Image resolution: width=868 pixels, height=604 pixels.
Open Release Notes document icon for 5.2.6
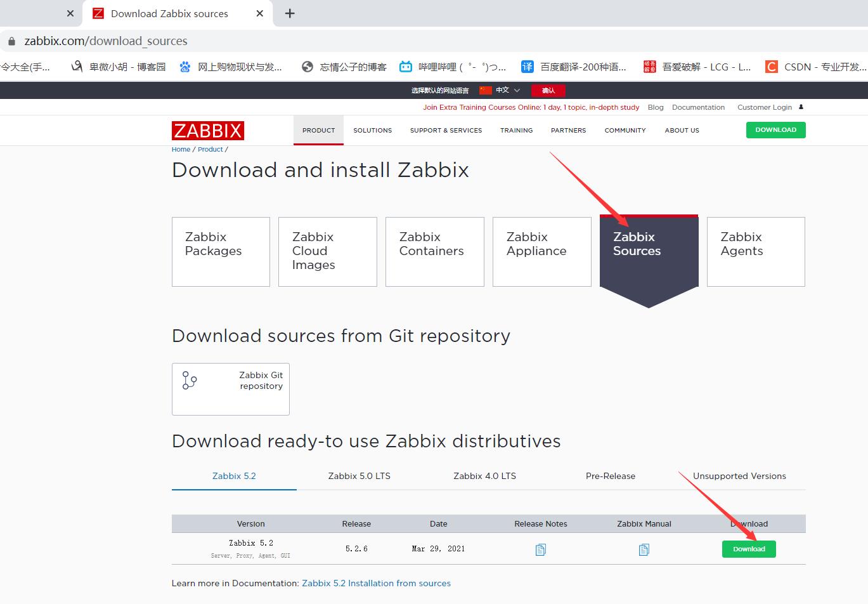(540, 549)
